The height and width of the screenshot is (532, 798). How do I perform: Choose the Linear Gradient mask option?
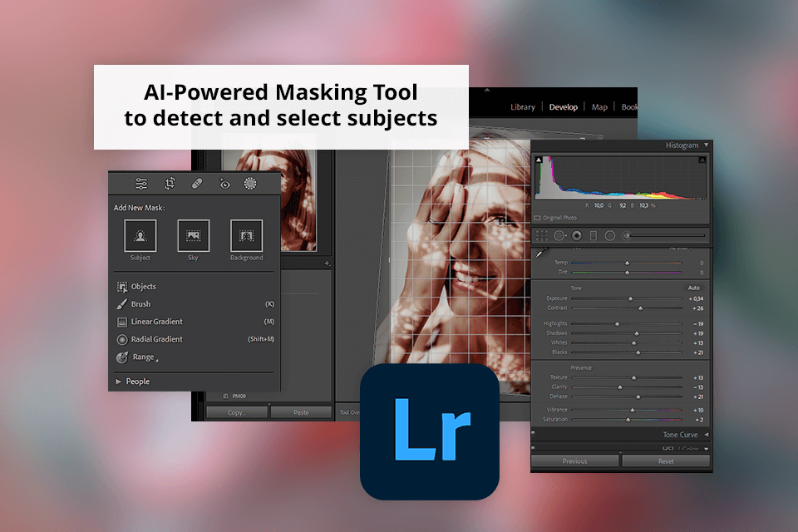point(195,322)
